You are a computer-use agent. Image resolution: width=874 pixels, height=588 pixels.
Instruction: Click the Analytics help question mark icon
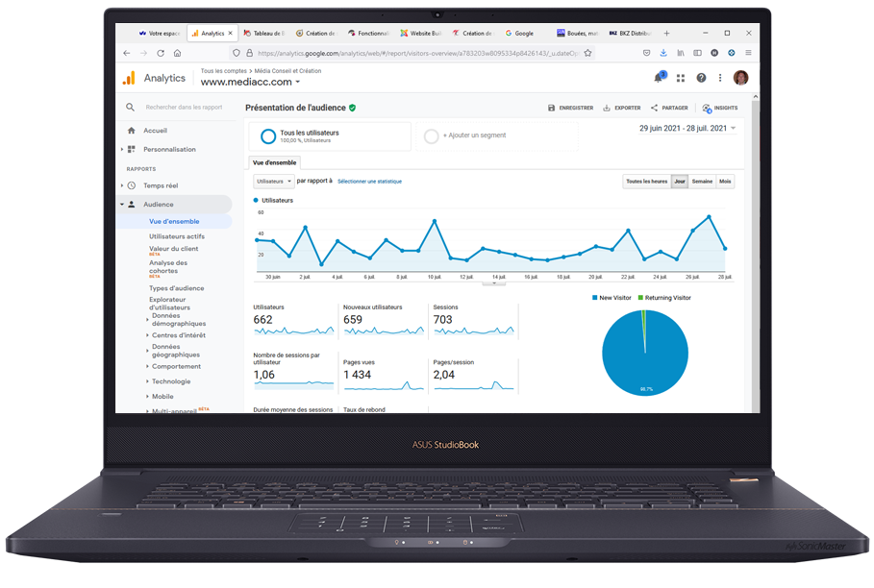(x=700, y=78)
